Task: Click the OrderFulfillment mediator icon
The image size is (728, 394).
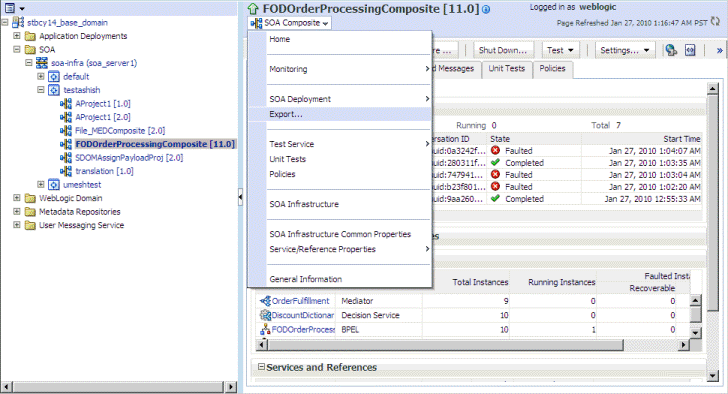Action: pyautogui.click(x=265, y=301)
